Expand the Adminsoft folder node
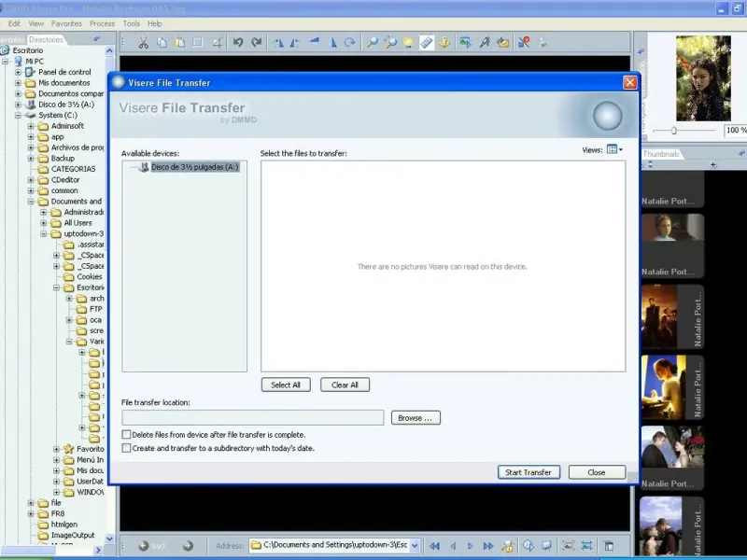Viewport: 747px width, 560px height. tap(31, 126)
